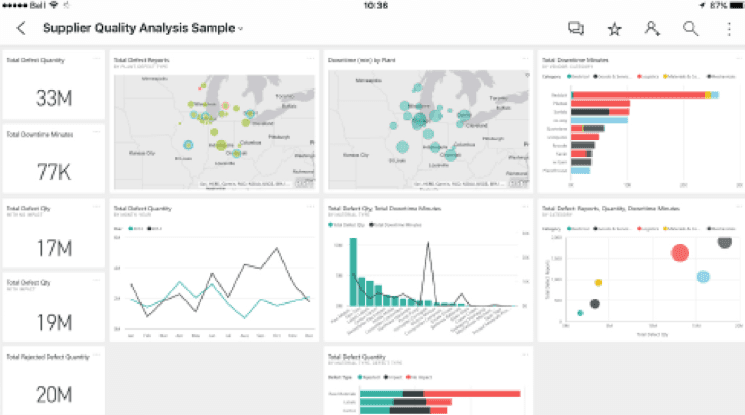Open ellipsis menu on Total Defect Reports map tile
The width and height of the screenshot is (745, 415).
click(311, 58)
